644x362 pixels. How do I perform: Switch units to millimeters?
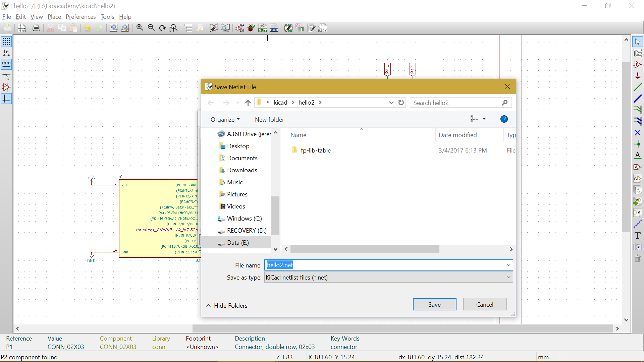coord(6,64)
